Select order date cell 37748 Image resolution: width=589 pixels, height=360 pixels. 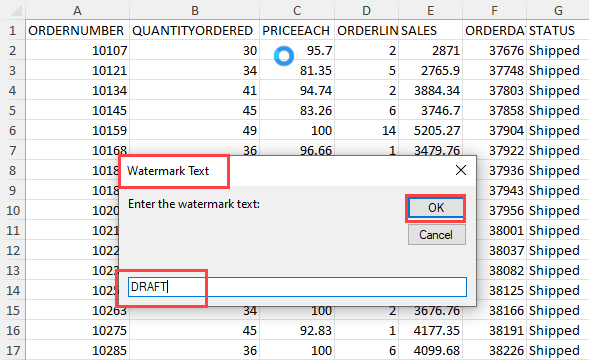tap(494, 70)
